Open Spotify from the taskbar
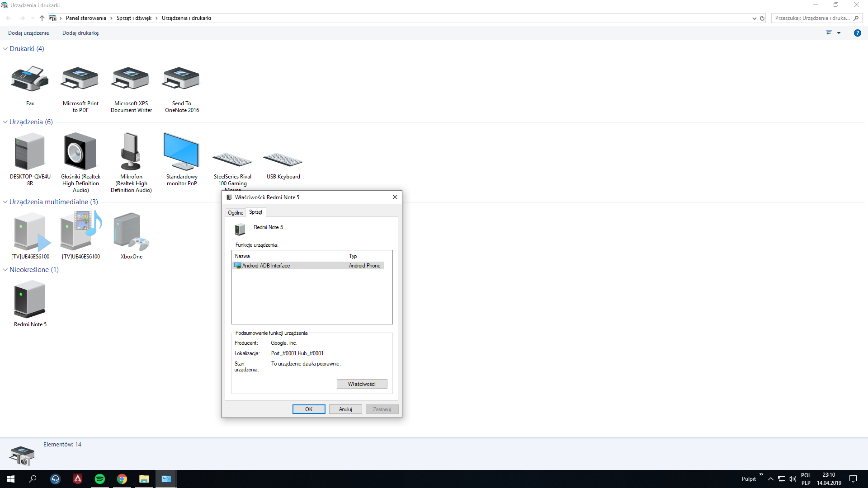This screenshot has height=488, width=868. tap(99, 479)
